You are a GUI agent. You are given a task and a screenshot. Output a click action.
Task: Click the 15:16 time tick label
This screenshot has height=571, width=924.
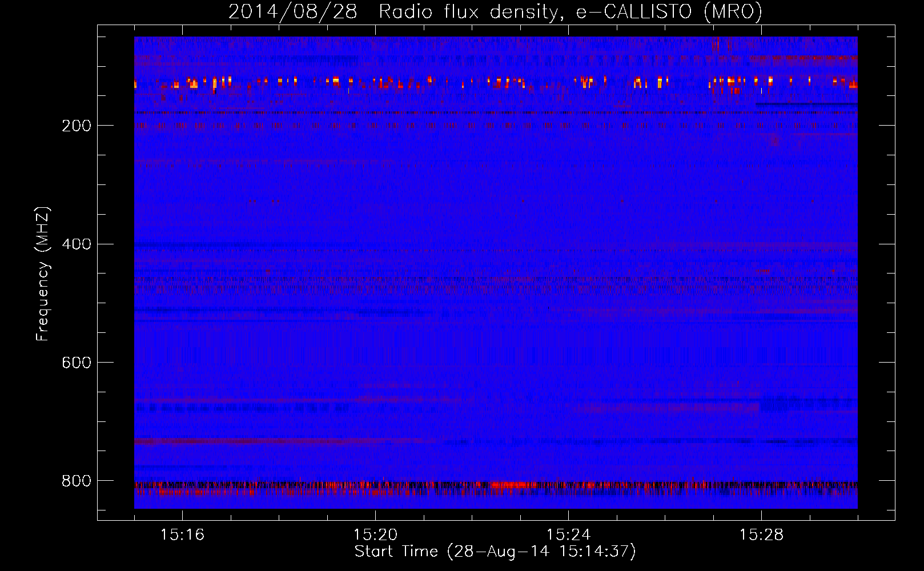pyautogui.click(x=182, y=535)
